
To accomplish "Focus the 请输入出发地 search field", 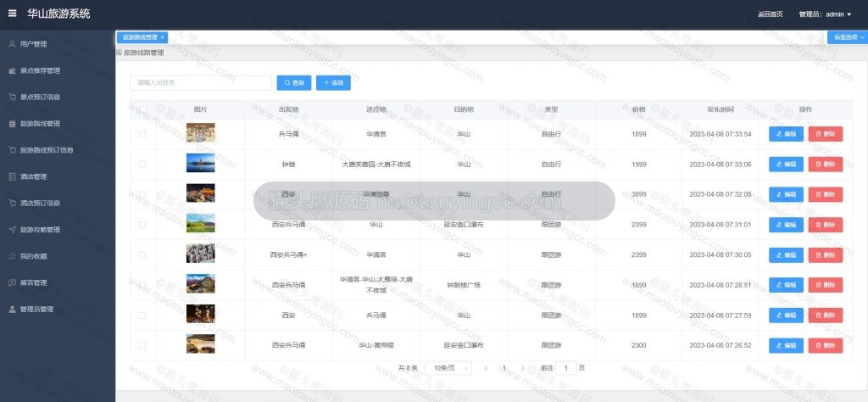I will pyautogui.click(x=201, y=82).
